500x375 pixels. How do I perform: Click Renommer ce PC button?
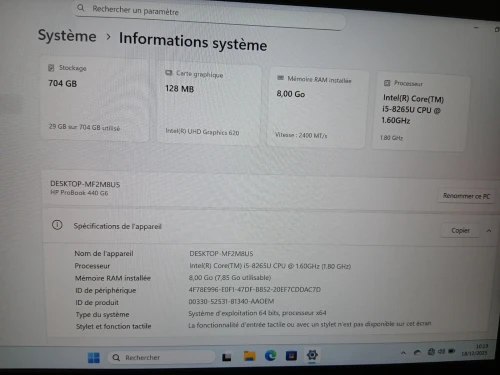(466, 196)
